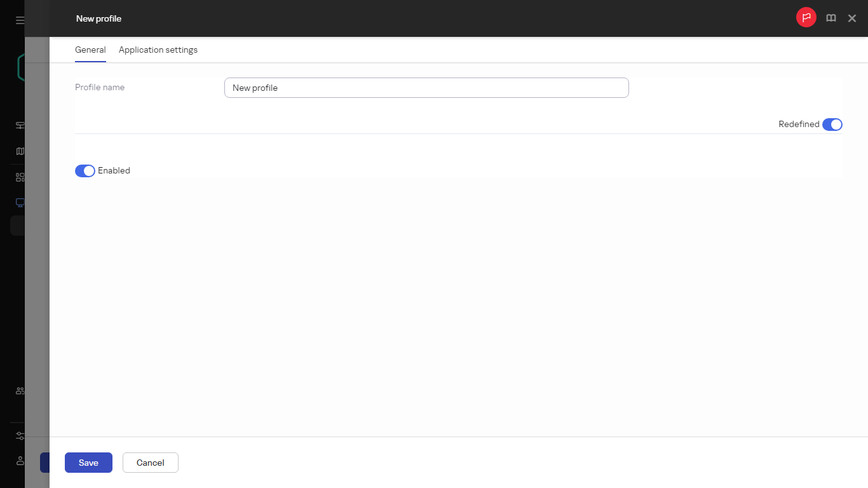The image size is (868, 488).
Task: Switch to the Application settings tab
Action: click(158, 50)
